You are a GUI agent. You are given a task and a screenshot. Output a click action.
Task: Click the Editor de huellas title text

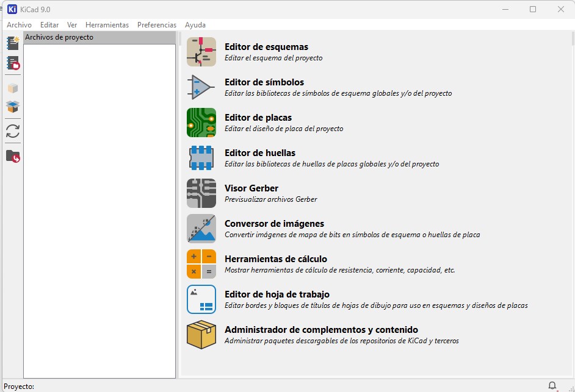[x=260, y=153]
